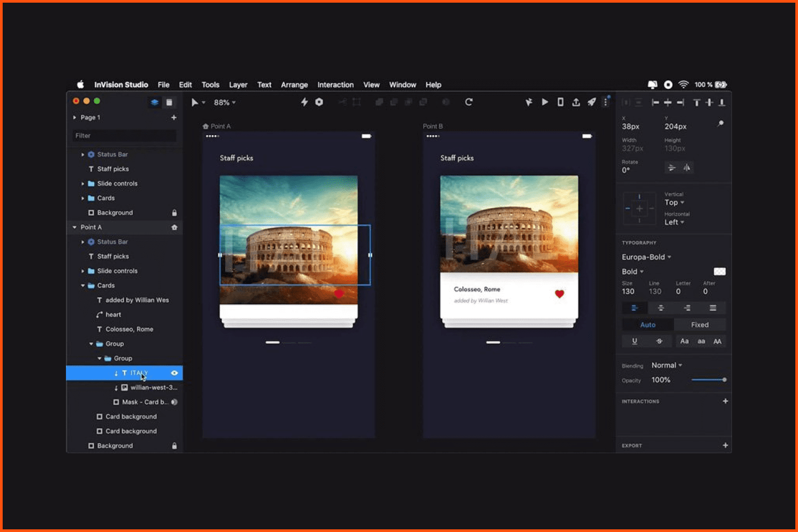Set text alignment to center
Screen dimensions: 798x532
[x=661, y=308]
